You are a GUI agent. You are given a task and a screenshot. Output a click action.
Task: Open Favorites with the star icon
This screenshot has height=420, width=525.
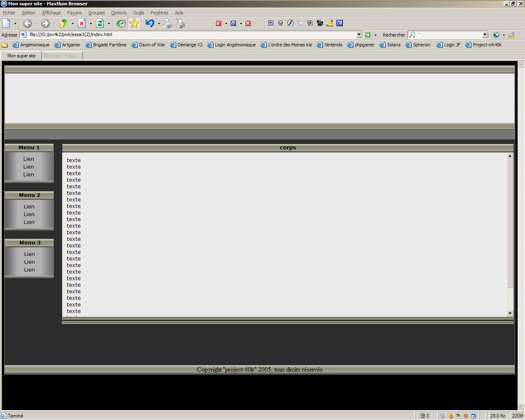pyautogui.click(x=134, y=23)
